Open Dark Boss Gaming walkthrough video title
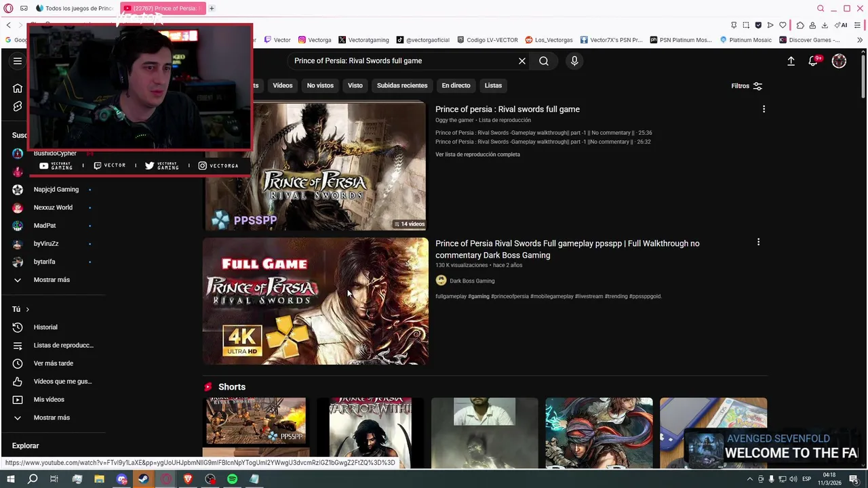This screenshot has width=868, height=488. (567, 249)
